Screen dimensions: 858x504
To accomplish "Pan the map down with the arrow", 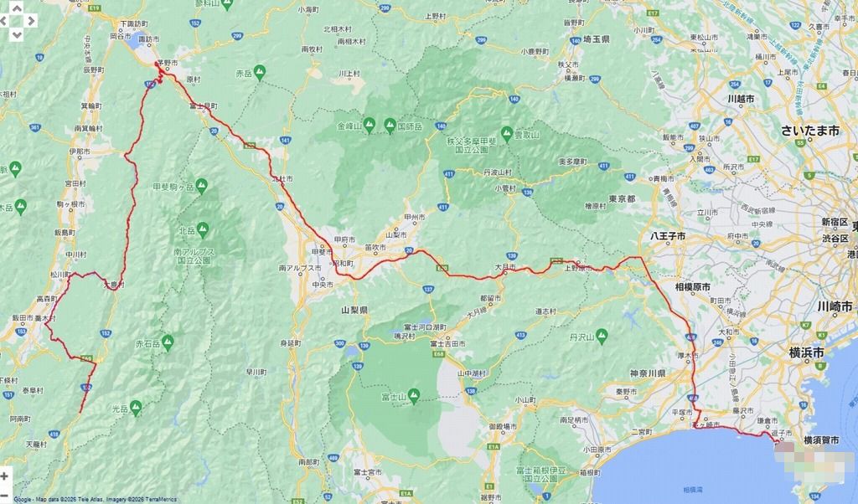I will point(16,33).
